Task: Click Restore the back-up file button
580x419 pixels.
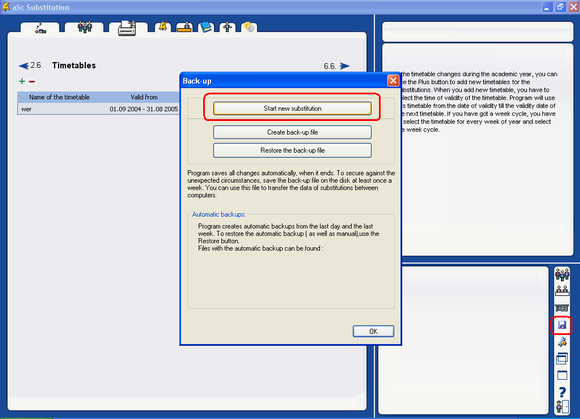Action: tap(292, 151)
